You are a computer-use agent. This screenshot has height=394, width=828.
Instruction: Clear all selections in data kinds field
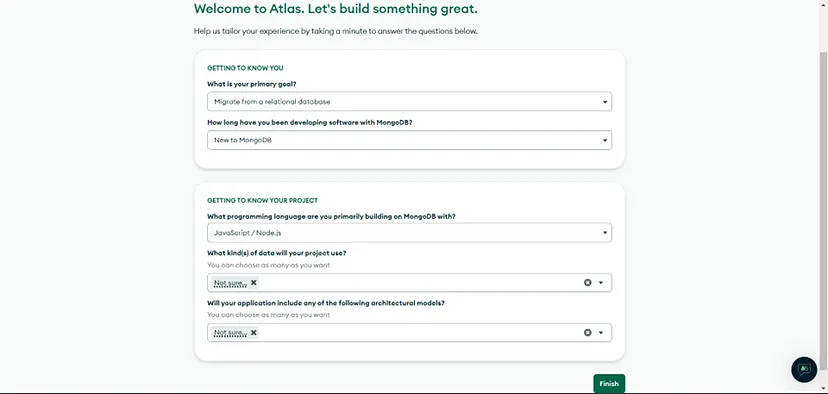tap(588, 283)
